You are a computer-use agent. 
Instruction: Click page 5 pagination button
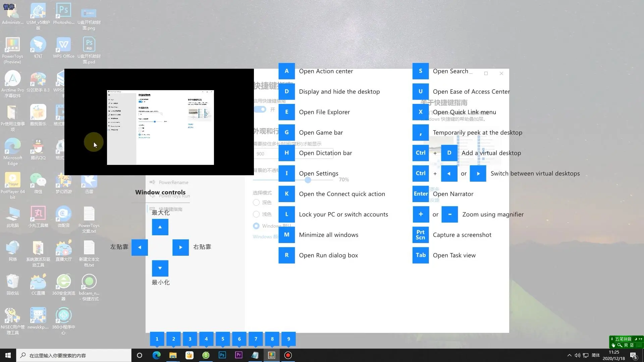223,339
